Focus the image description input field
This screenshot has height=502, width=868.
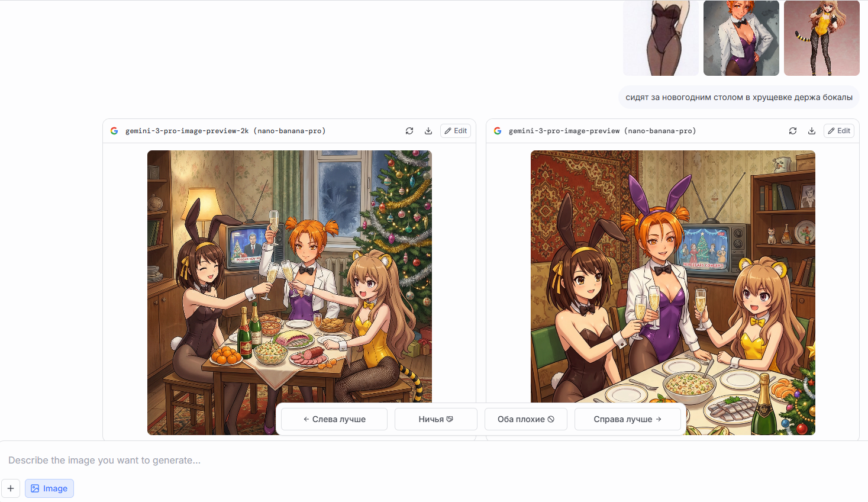point(434,460)
